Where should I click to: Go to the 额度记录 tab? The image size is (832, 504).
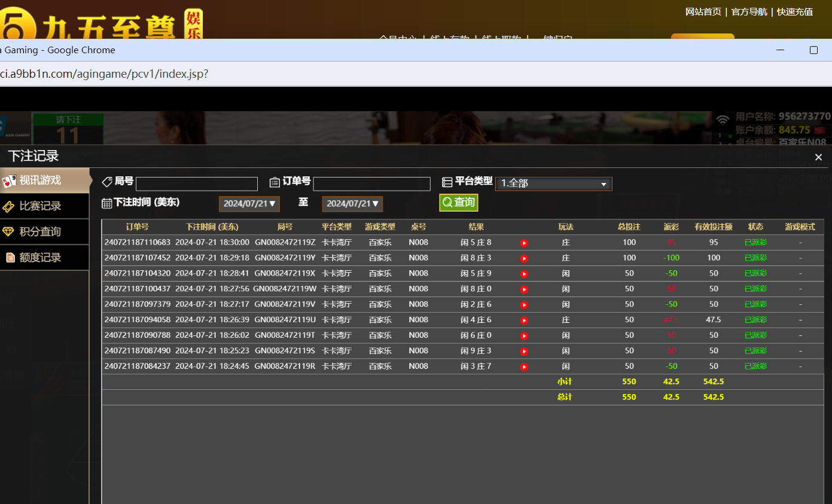pyautogui.click(x=40, y=258)
